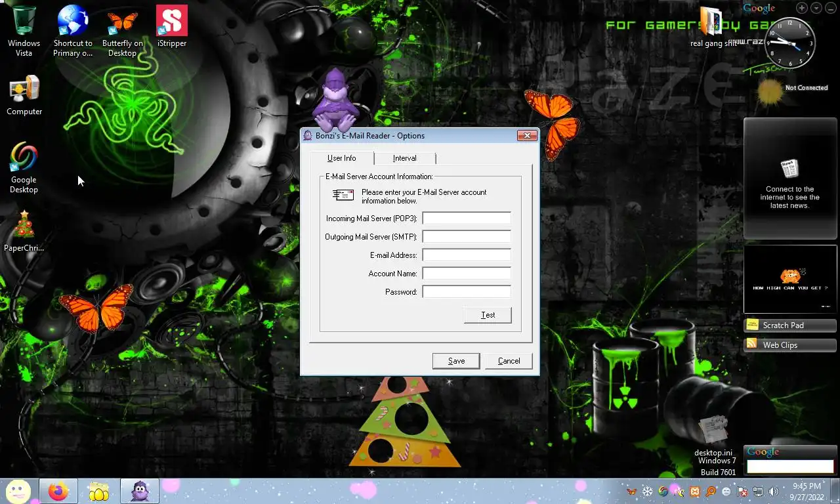Image resolution: width=840 pixels, height=504 pixels.
Task: Click the Google search box in sidebar
Action: pyautogui.click(x=790, y=467)
